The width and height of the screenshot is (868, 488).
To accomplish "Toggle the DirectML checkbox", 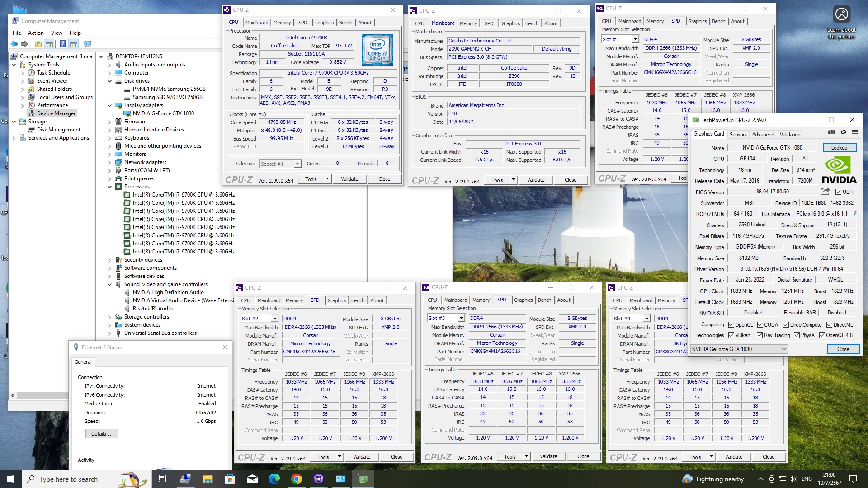I will pos(829,324).
